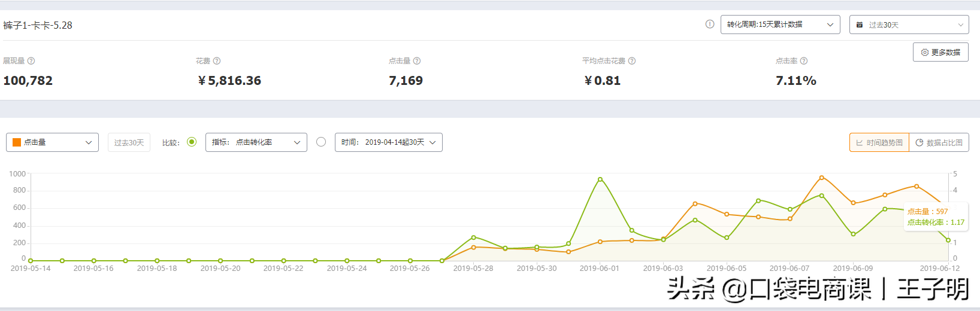Viewport: 980px width, 311px height.
Task: Click the 点击率 value 7.11%
Action: (x=796, y=81)
